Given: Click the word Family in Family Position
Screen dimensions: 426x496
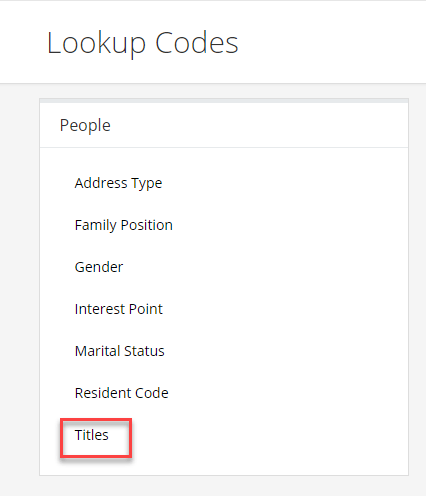Looking at the screenshot, I should click(96, 226).
